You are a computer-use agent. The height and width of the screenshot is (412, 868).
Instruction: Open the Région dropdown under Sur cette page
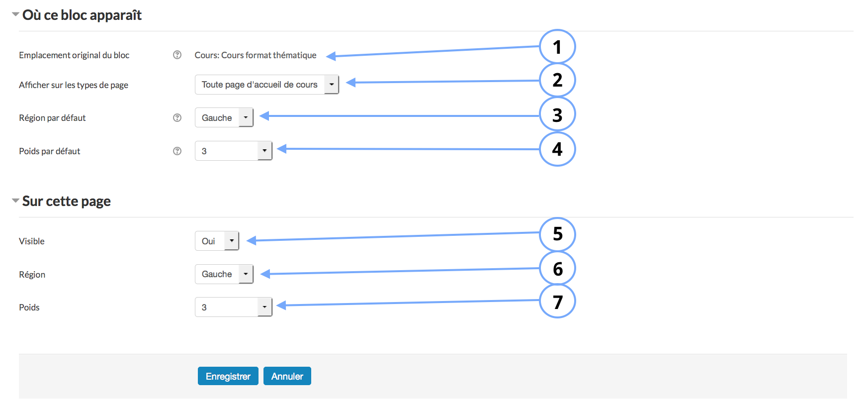(x=224, y=274)
